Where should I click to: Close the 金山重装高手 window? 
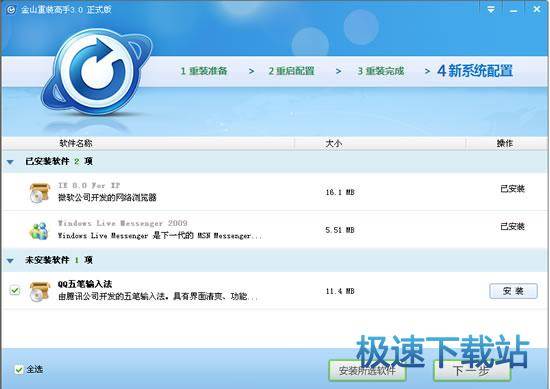tap(537, 9)
